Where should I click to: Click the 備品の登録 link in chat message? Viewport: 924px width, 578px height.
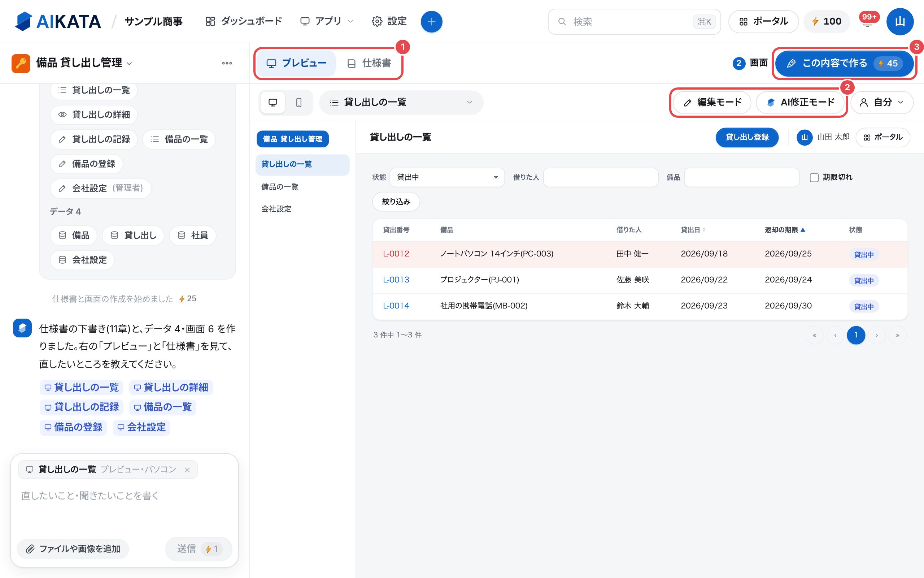click(73, 427)
